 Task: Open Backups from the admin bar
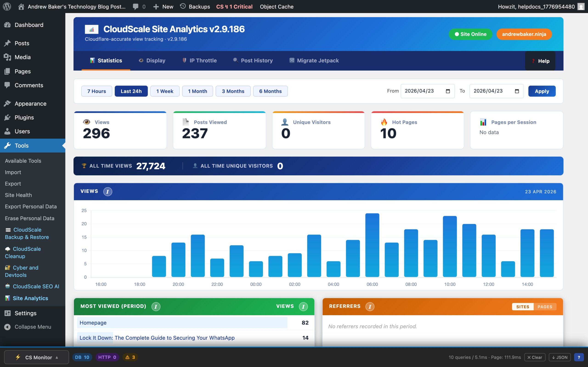tap(199, 7)
